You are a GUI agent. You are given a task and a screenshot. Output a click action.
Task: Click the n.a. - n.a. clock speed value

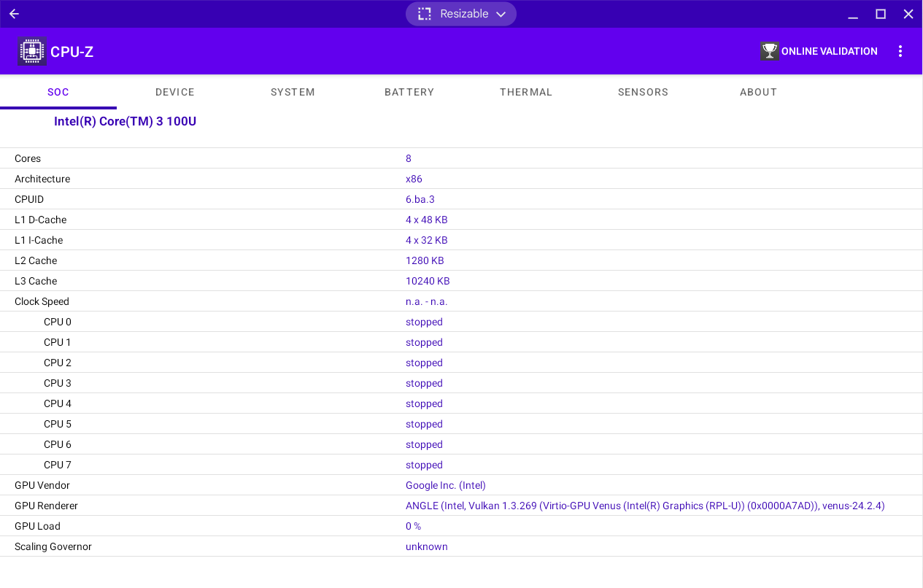point(427,301)
